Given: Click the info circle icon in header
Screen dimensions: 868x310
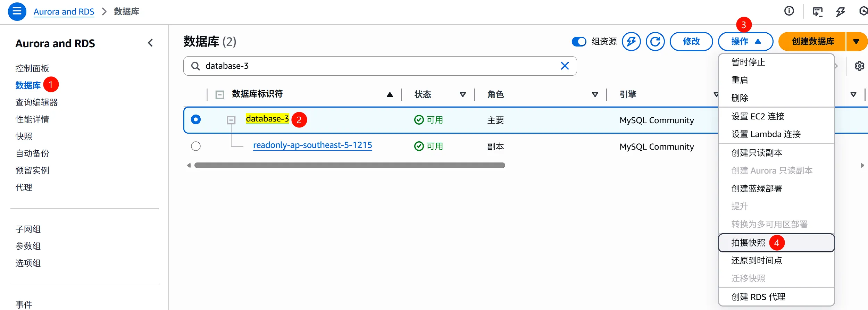Looking at the screenshot, I should (x=789, y=11).
